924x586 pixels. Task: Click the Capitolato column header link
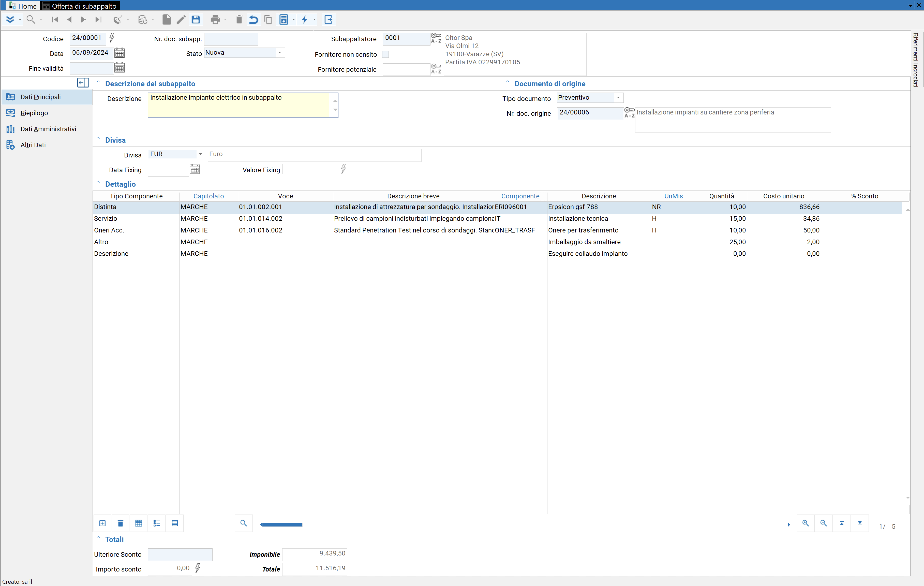coord(208,196)
